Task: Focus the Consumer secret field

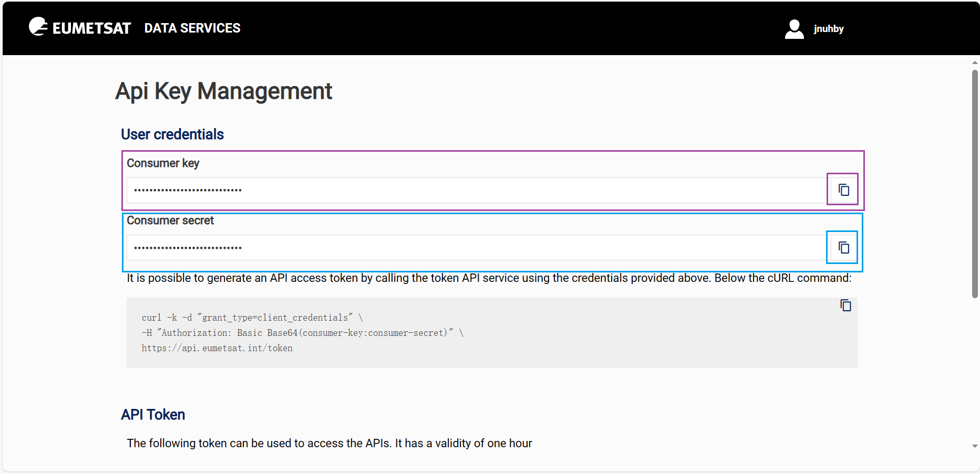Action: (x=477, y=247)
